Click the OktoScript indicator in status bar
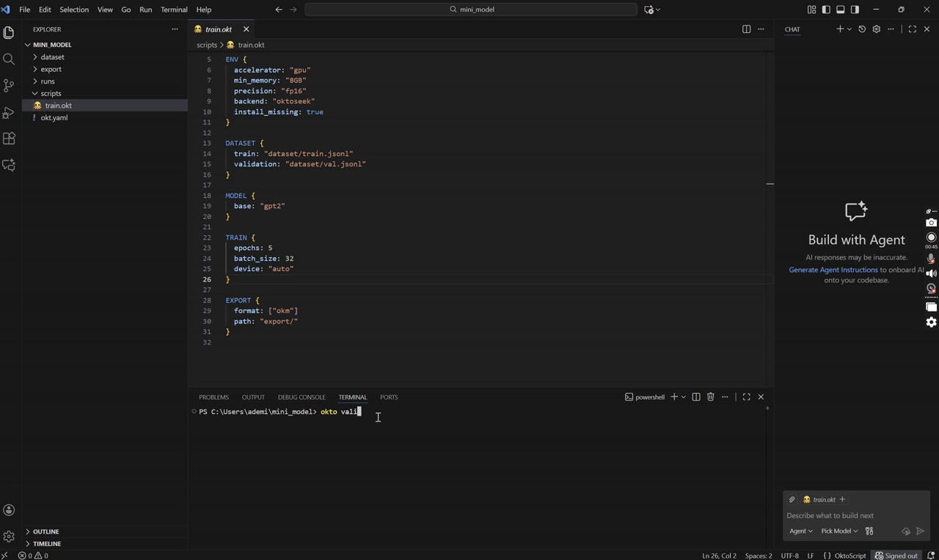The image size is (939, 560). point(849,556)
